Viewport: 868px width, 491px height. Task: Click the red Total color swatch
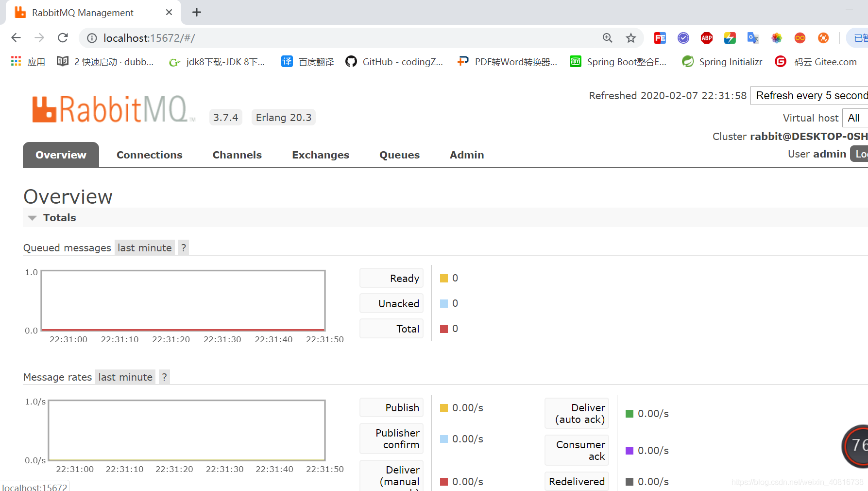click(x=444, y=329)
